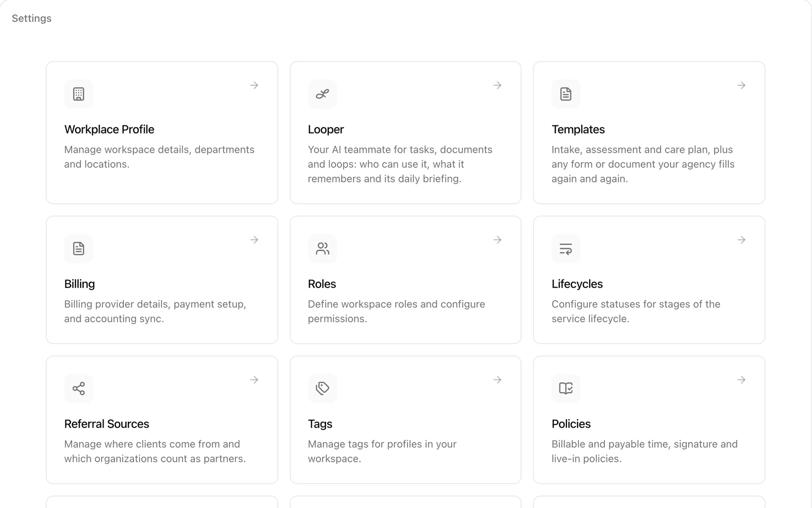Open the Workplace Profile title
Image resolution: width=812 pixels, height=508 pixels.
tap(109, 130)
